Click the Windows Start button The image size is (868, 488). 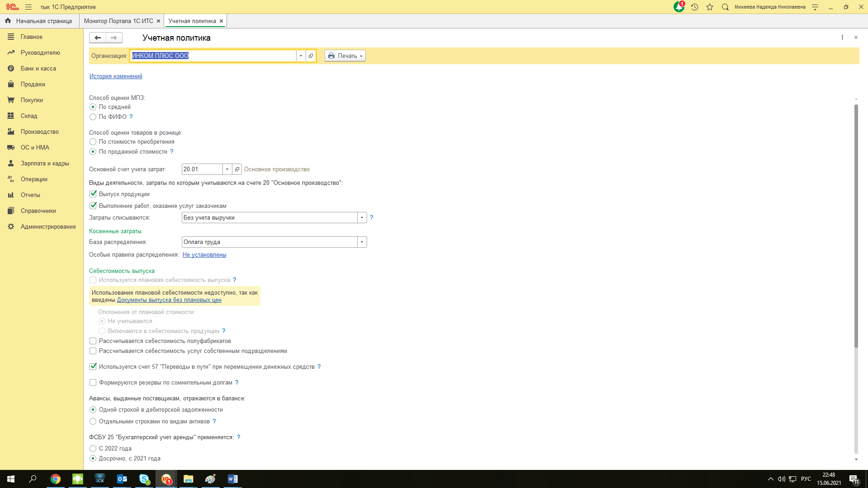click(x=11, y=479)
